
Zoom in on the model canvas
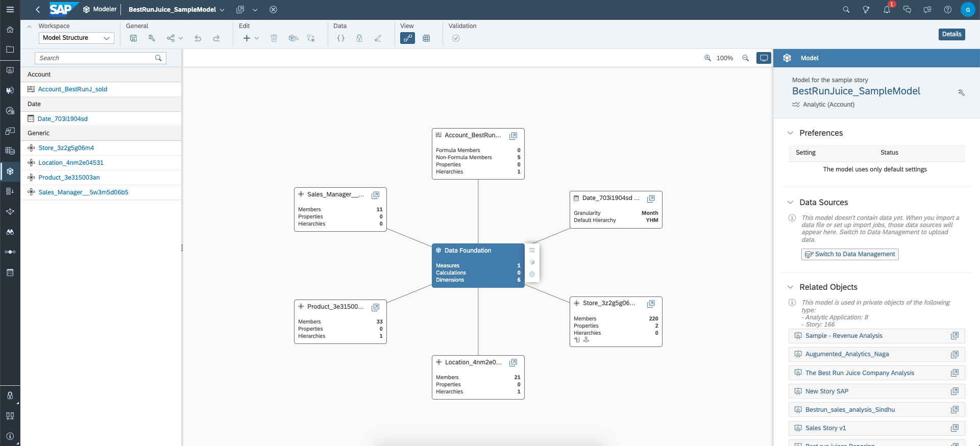tap(708, 58)
